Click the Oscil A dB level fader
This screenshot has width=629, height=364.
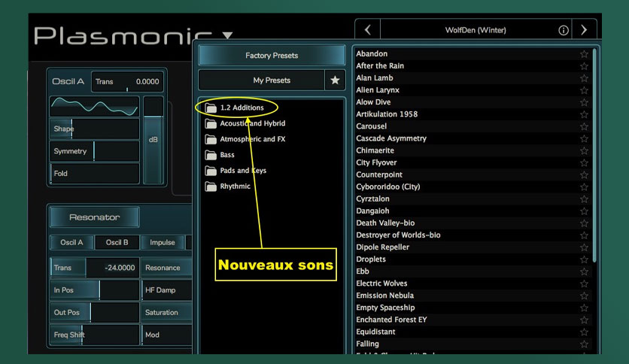click(x=153, y=140)
